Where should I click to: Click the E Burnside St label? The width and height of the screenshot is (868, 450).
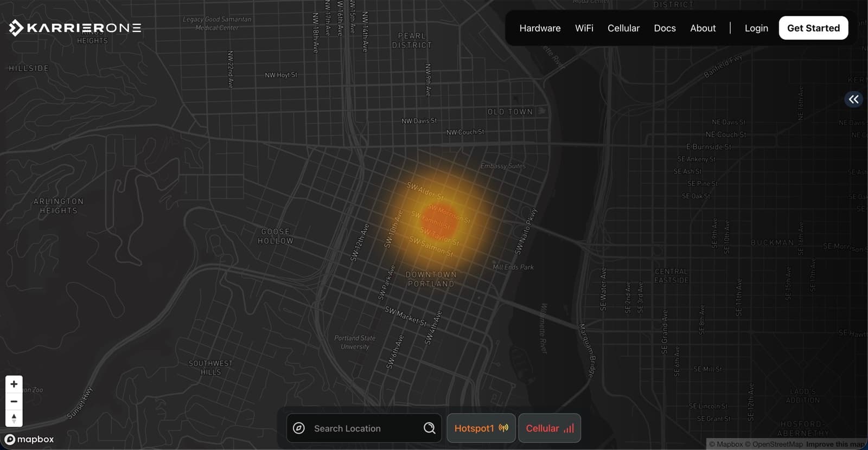click(x=709, y=147)
